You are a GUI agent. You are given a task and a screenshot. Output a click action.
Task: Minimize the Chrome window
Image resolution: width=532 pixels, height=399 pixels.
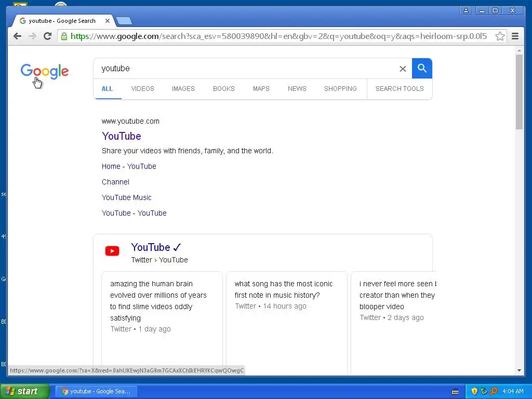[482, 10]
